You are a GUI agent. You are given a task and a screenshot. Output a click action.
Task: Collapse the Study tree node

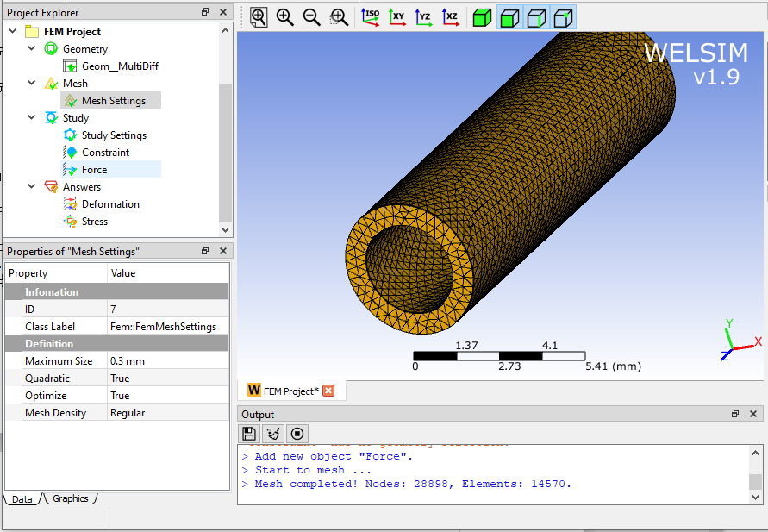pyautogui.click(x=32, y=117)
